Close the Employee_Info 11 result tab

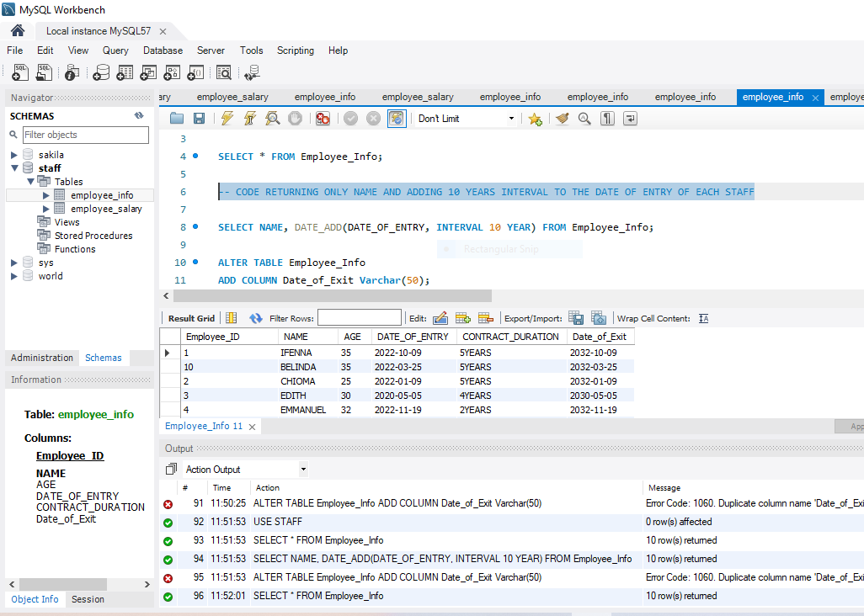[252, 427]
